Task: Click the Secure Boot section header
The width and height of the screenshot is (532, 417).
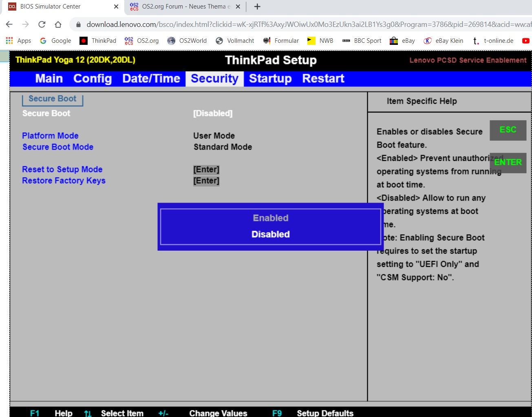Action: coord(52,99)
